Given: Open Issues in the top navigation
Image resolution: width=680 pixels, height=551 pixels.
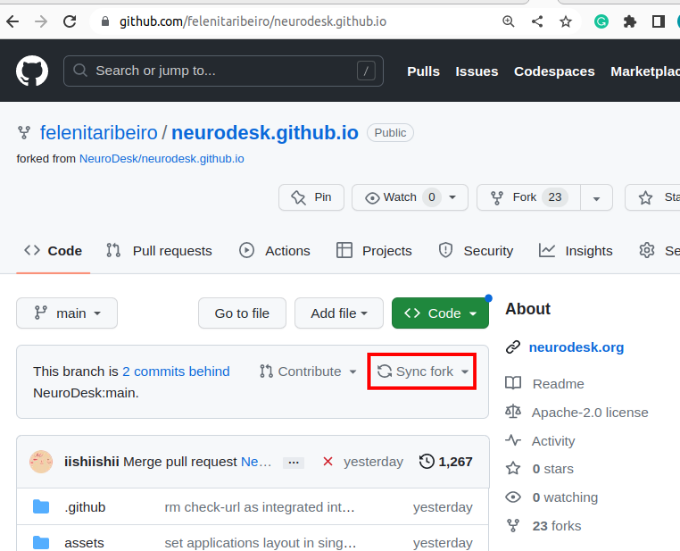Looking at the screenshot, I should (x=477, y=71).
